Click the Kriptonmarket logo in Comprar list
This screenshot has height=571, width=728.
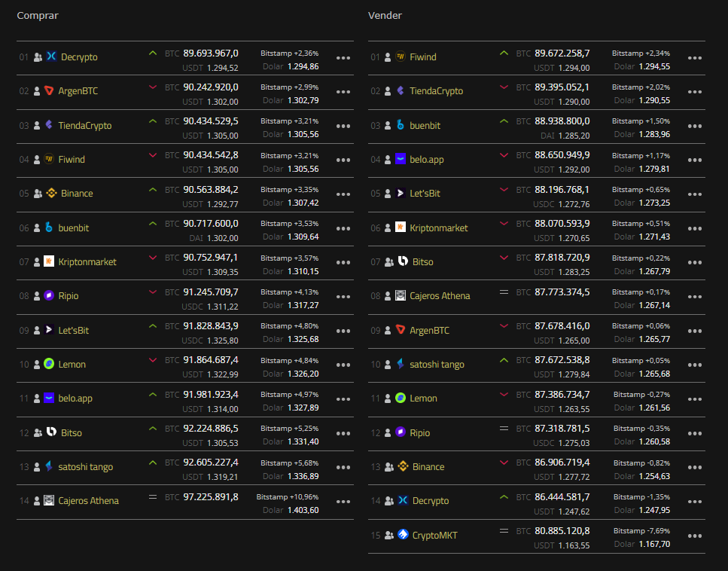coord(49,261)
